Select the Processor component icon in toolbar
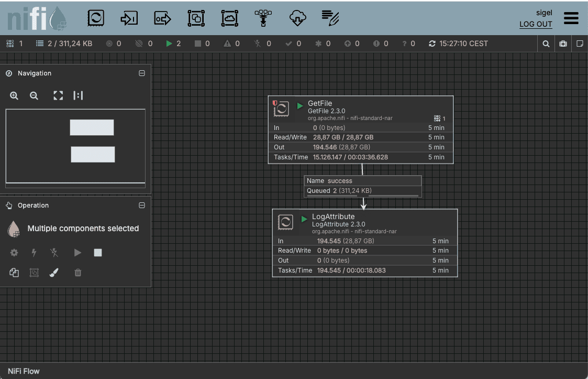Screen dimensions: 588x379 (x=95, y=18)
